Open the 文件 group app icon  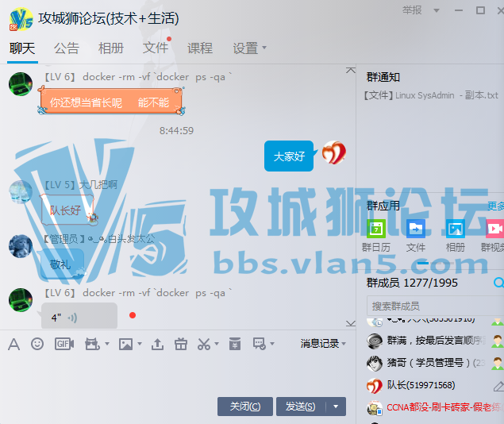[x=416, y=229]
